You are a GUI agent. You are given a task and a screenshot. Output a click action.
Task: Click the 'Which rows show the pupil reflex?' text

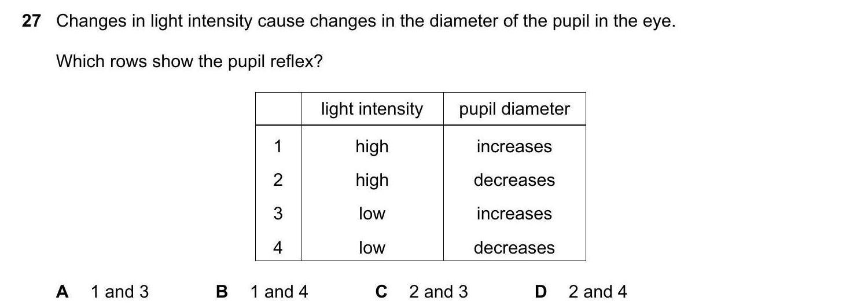coord(189,61)
